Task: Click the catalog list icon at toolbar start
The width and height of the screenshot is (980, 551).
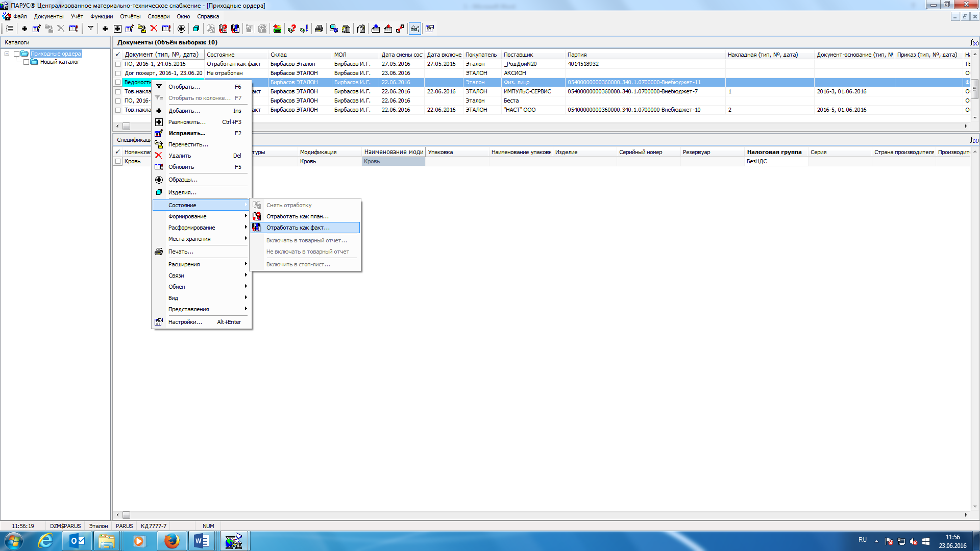Action: pos(10,29)
